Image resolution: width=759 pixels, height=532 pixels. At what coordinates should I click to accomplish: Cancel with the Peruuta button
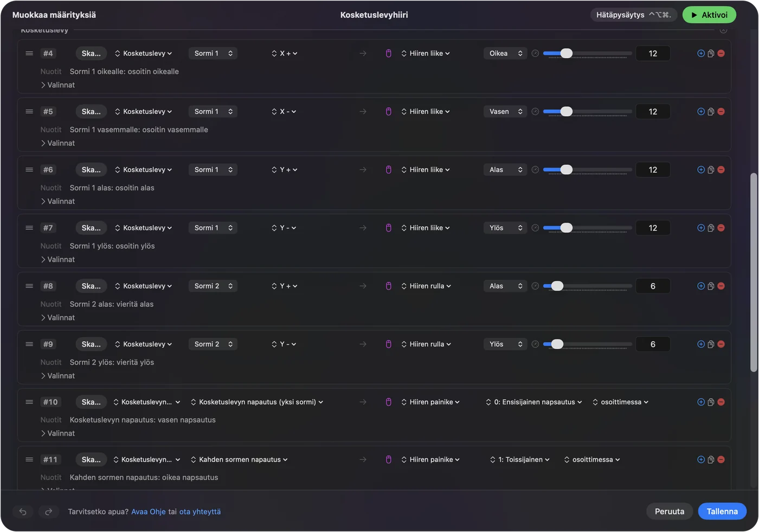tap(670, 511)
